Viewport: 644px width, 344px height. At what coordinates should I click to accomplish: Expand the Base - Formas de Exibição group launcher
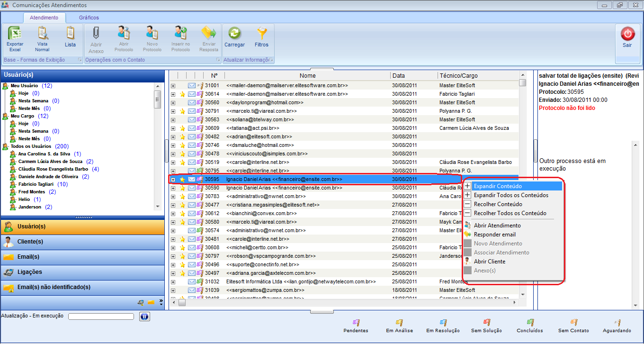[x=80, y=60]
